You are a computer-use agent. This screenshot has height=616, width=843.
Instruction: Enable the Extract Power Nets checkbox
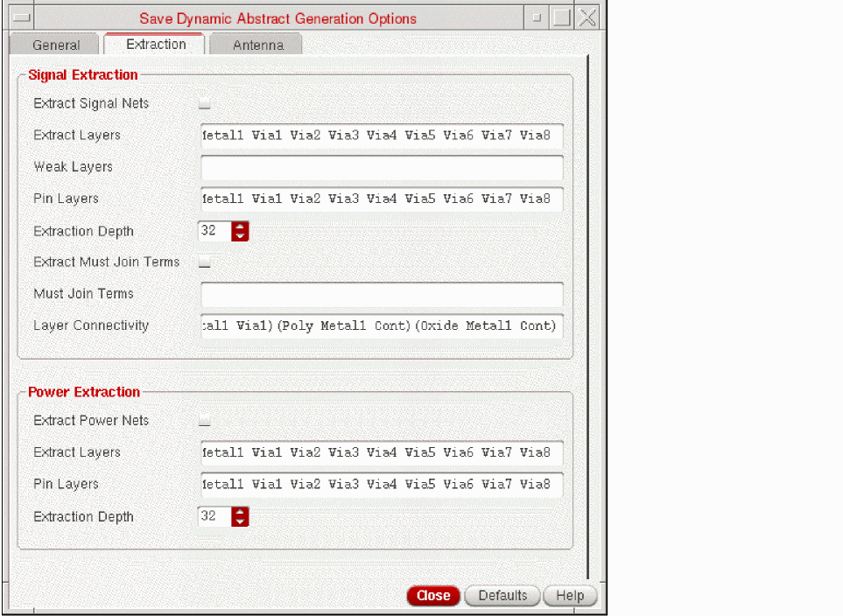[x=204, y=420]
